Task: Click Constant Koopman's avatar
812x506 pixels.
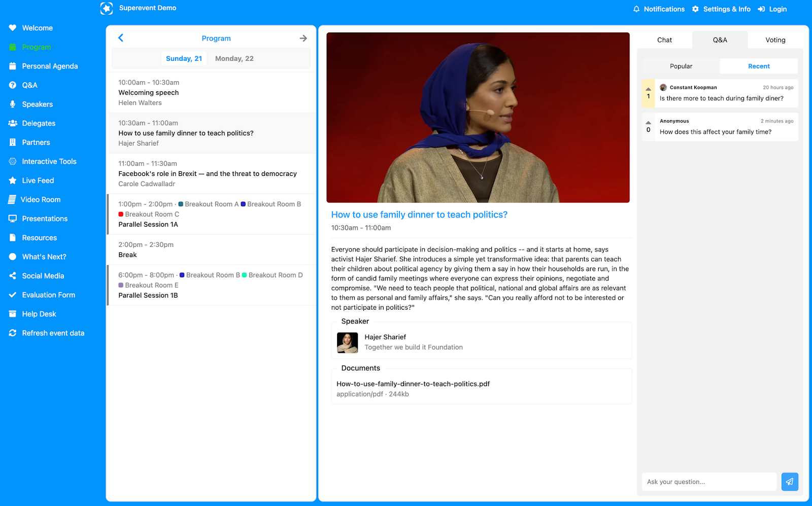Action: coord(663,88)
